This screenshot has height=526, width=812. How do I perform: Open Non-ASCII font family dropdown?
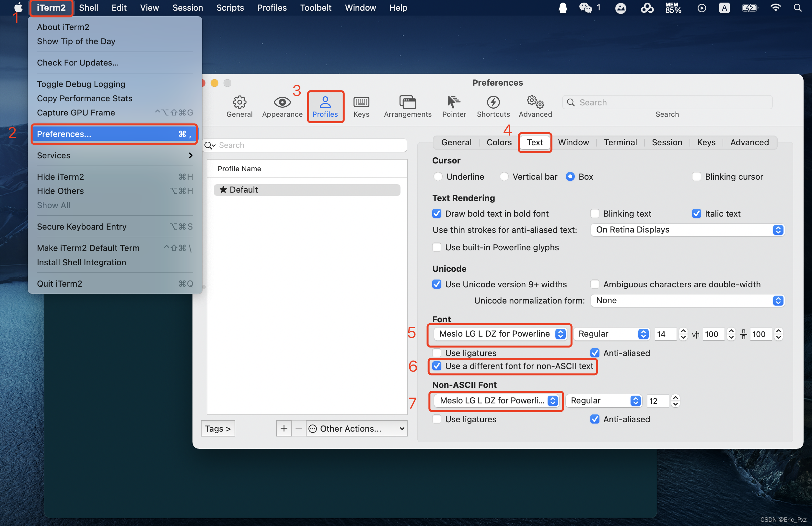(x=496, y=400)
